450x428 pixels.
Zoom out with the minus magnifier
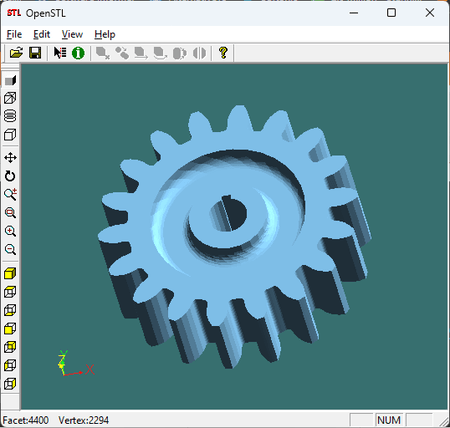pos(10,249)
